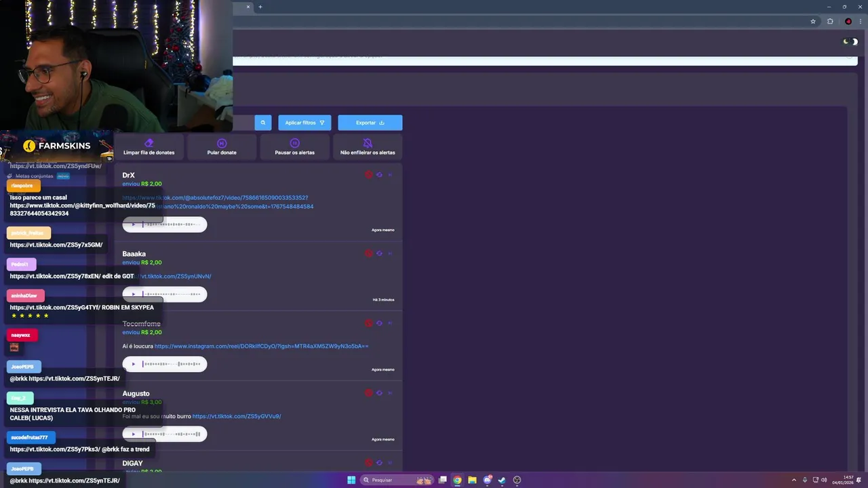Image resolution: width=868 pixels, height=488 pixels.
Task: Play the Baaaka donation audio
Action: 134,294
